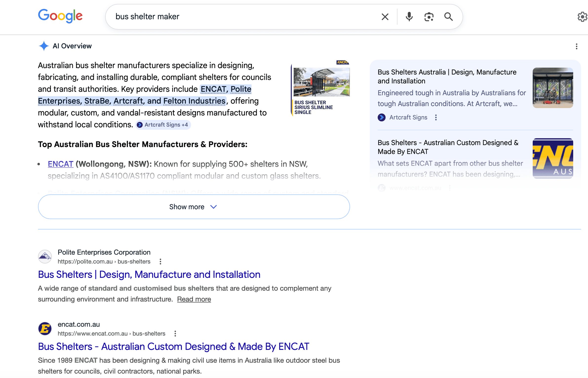
Task: Click the Polite Enterprises Corporation site name
Action: coord(104,252)
